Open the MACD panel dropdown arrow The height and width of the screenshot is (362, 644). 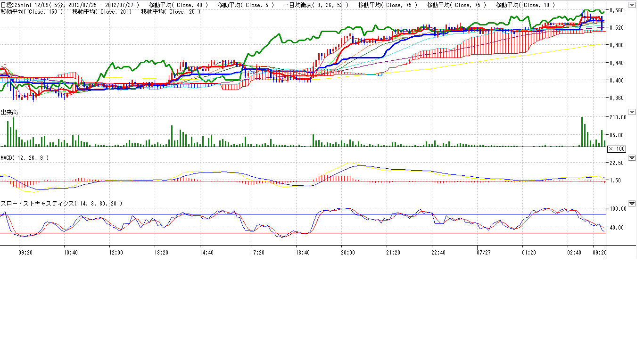(632, 158)
